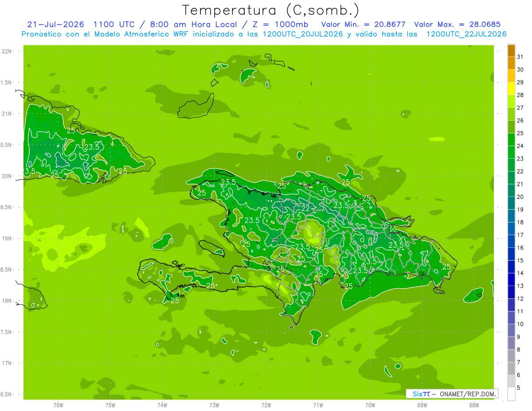Click the '70W' longitude axis label

click(370, 405)
